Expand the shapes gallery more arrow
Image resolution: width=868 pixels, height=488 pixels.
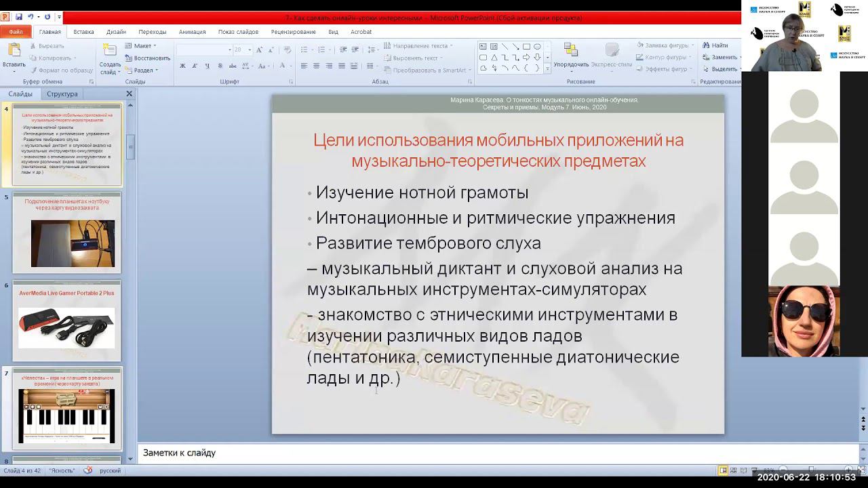547,68
